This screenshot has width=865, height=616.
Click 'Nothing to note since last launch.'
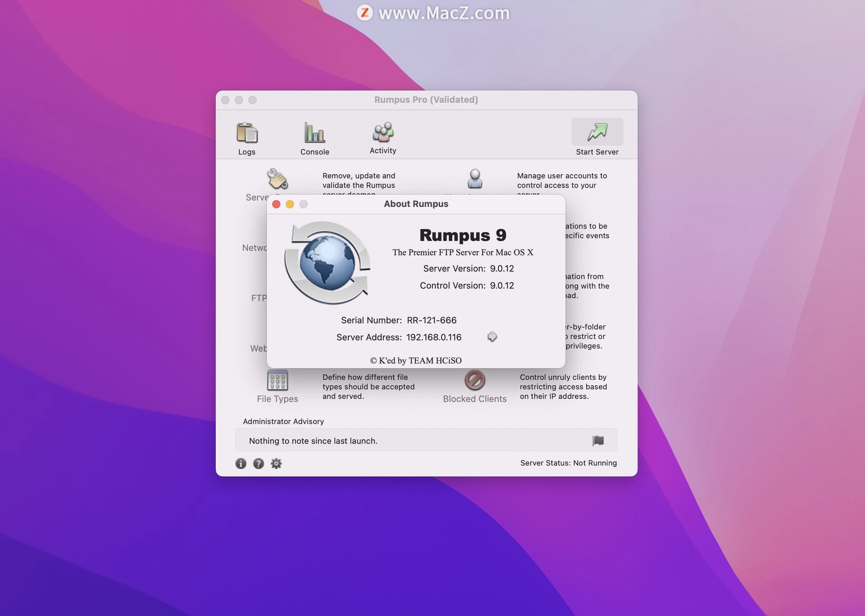(313, 441)
